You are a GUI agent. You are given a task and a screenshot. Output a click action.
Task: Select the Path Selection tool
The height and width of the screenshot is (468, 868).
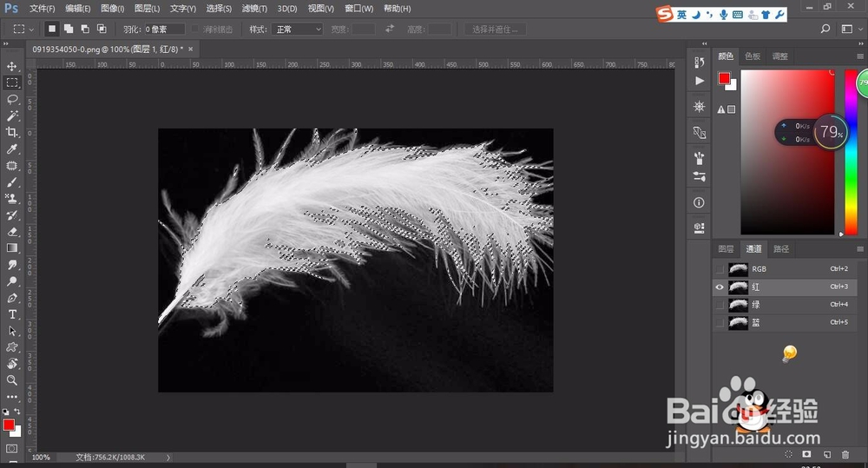tap(11, 331)
